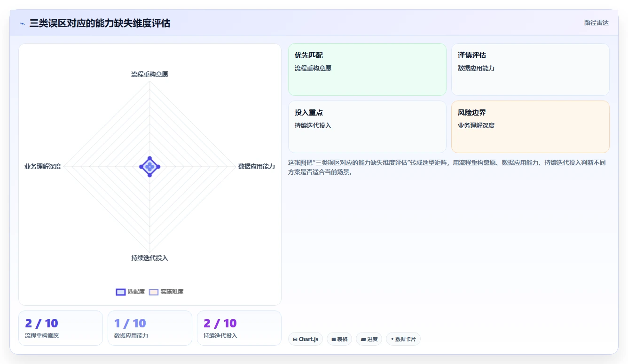Click the 2 / 10 value above 流程重构意愿
The image size is (628, 364).
pos(41,323)
